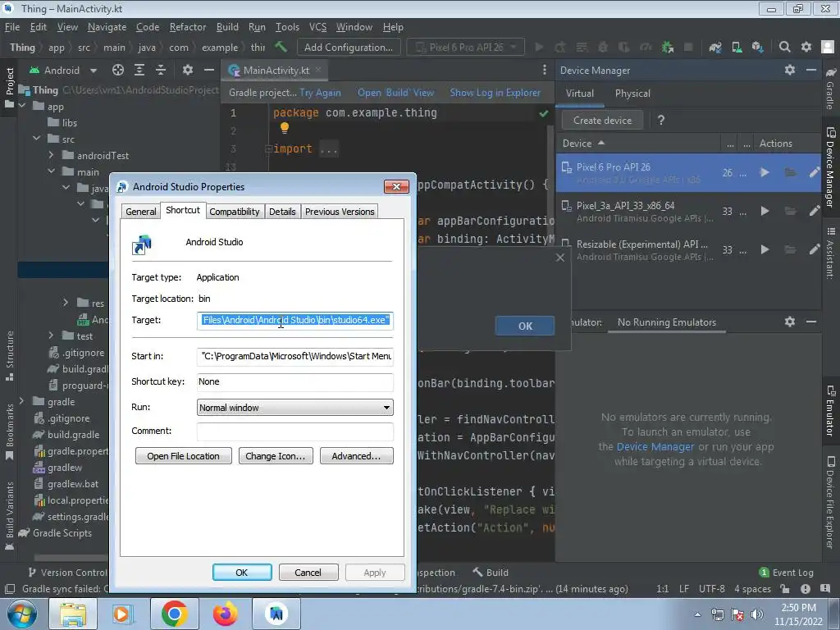Click Expand All icon in Project panel
This screenshot has width=840, height=630.
coord(139,71)
